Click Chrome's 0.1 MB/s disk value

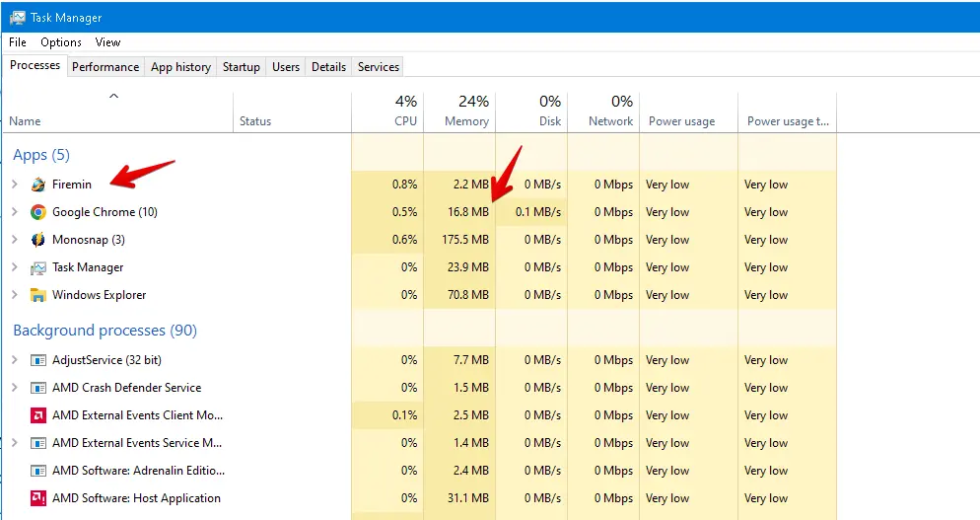[x=538, y=212]
